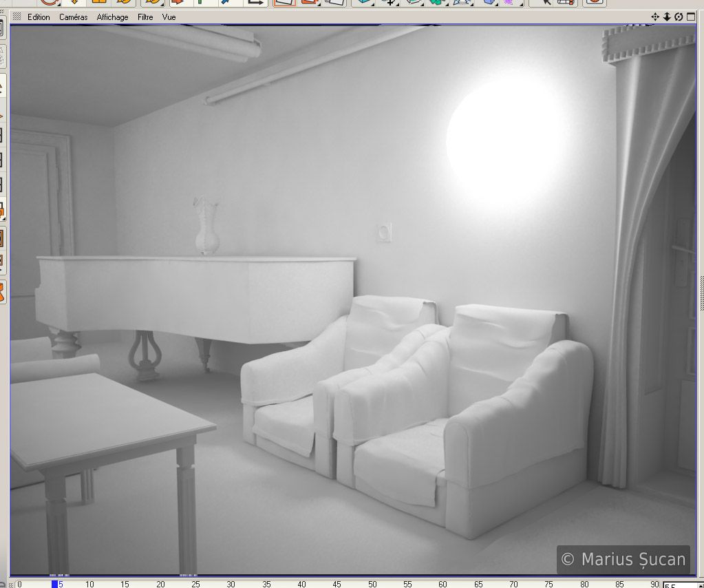This screenshot has height=588, width=704.
Task: Click the viewport menu bar grip handle
Action: pyautogui.click(x=17, y=17)
